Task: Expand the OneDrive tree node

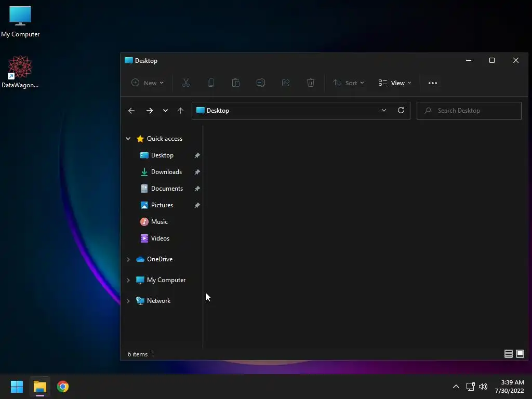Action: (128, 259)
